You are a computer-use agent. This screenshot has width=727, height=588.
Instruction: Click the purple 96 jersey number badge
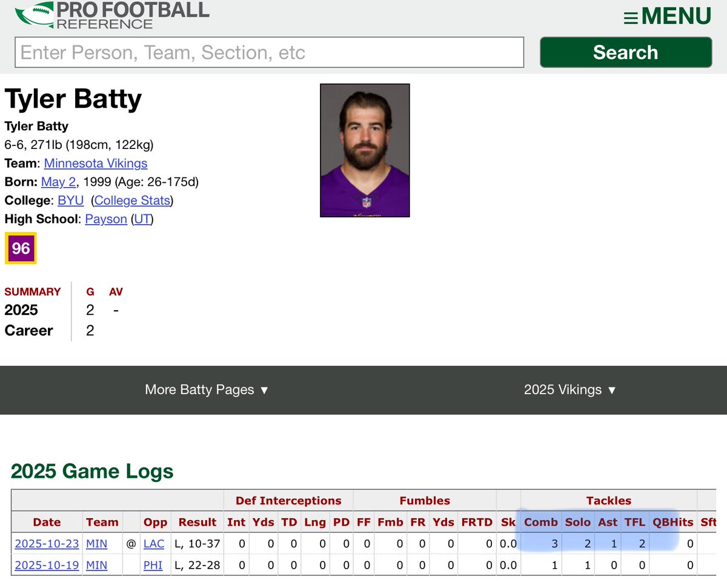[21, 248]
